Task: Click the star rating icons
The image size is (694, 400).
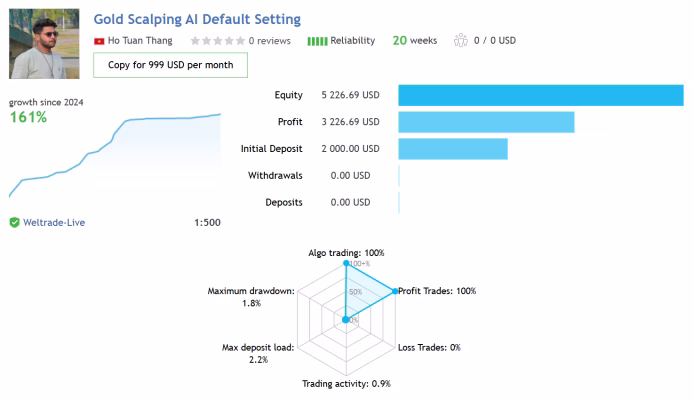Action: click(x=217, y=41)
